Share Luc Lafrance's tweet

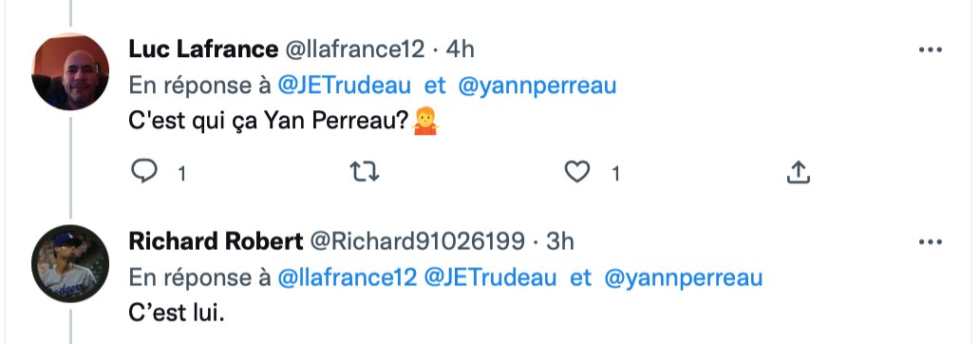point(798,172)
